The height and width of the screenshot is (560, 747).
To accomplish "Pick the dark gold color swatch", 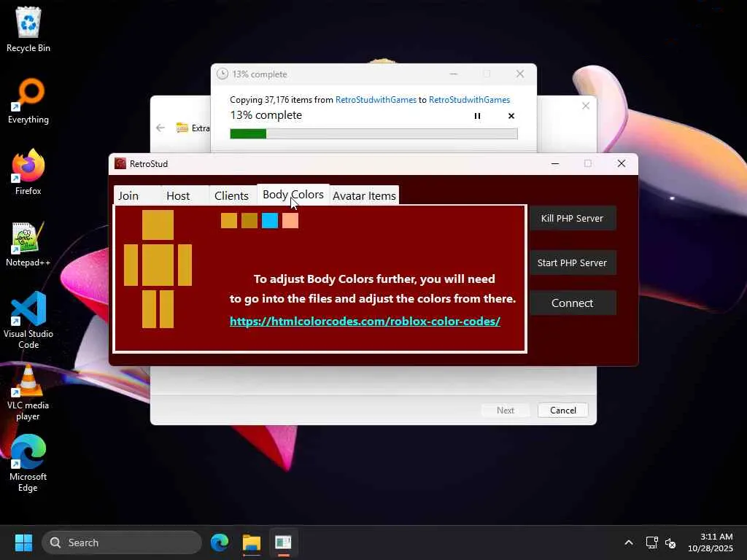I will (249, 220).
